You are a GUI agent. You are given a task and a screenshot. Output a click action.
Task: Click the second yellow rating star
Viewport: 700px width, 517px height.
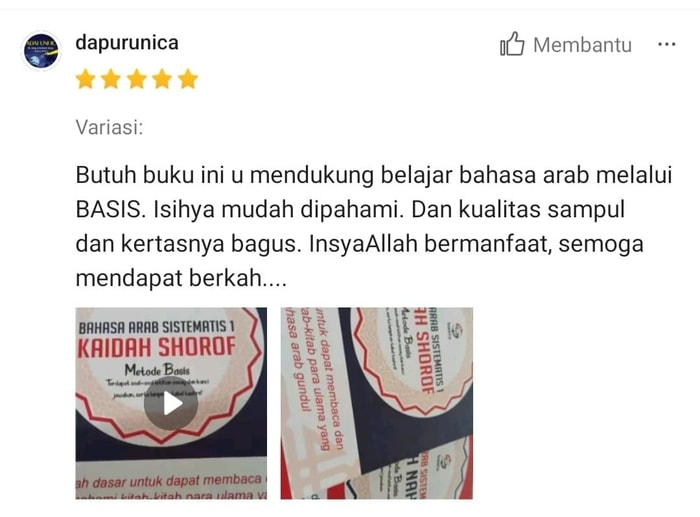(111, 79)
